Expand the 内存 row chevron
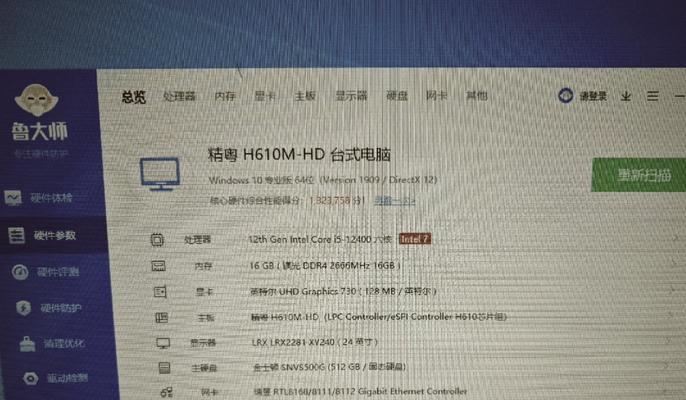Viewport: 686px width, 400px height. tap(675, 264)
